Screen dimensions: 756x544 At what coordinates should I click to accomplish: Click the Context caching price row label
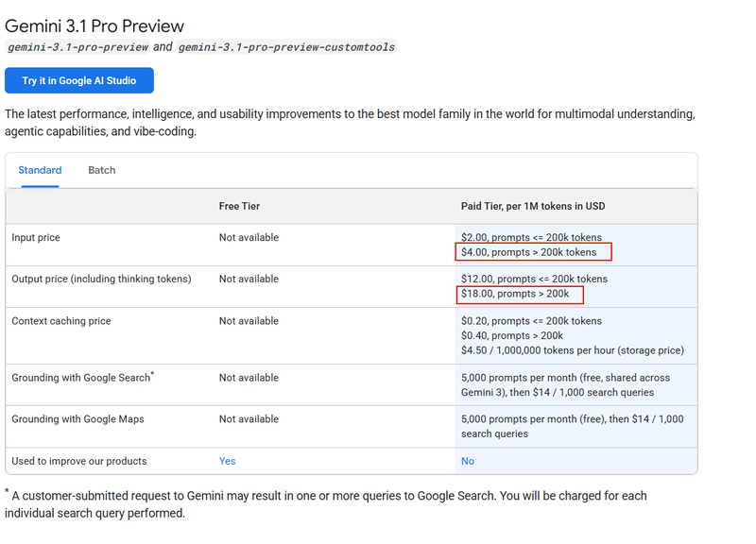coord(61,321)
